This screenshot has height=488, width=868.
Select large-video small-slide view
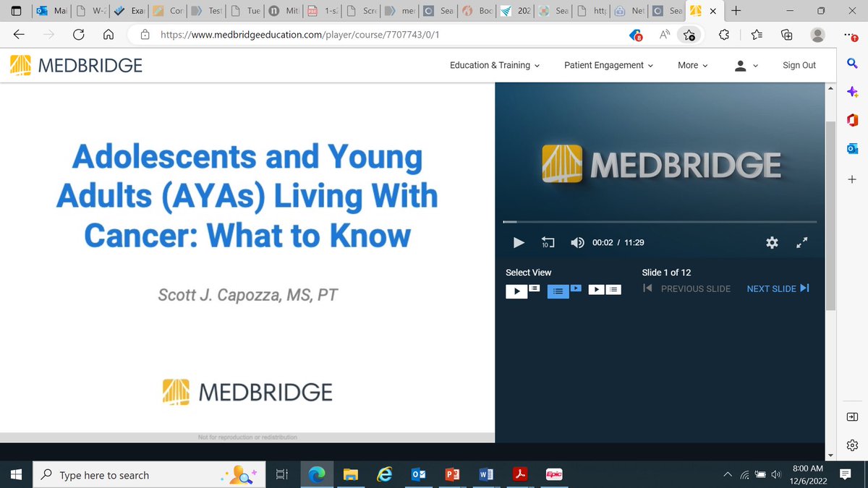[522, 291]
